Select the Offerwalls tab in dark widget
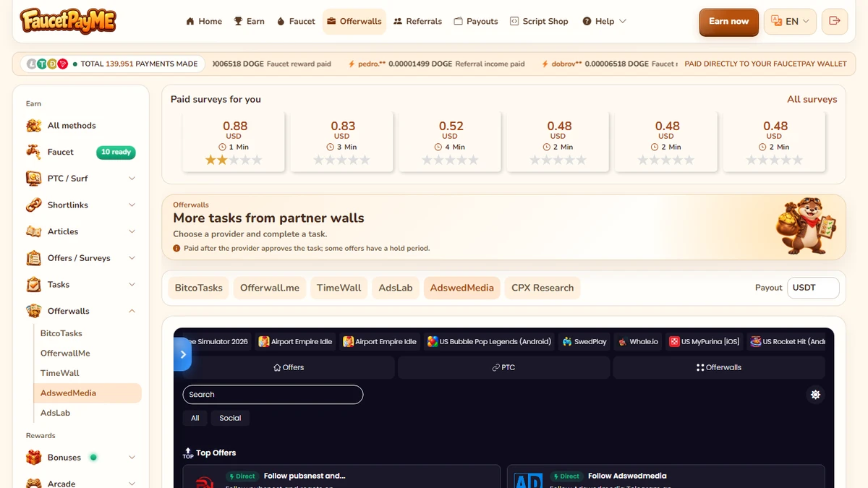The height and width of the screenshot is (488, 868). [719, 367]
